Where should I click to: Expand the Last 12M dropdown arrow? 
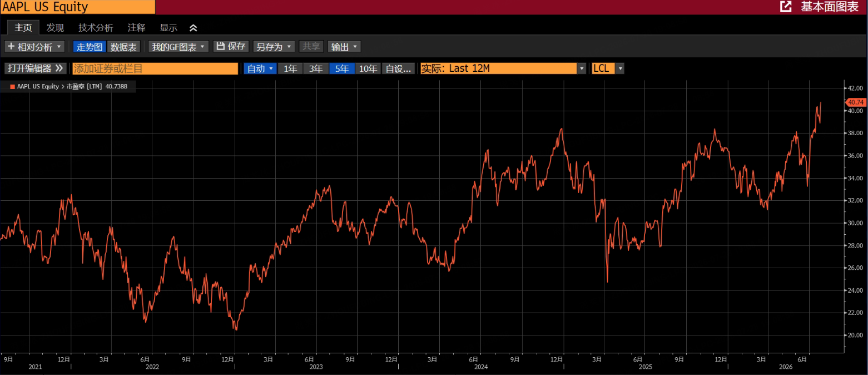tap(582, 68)
